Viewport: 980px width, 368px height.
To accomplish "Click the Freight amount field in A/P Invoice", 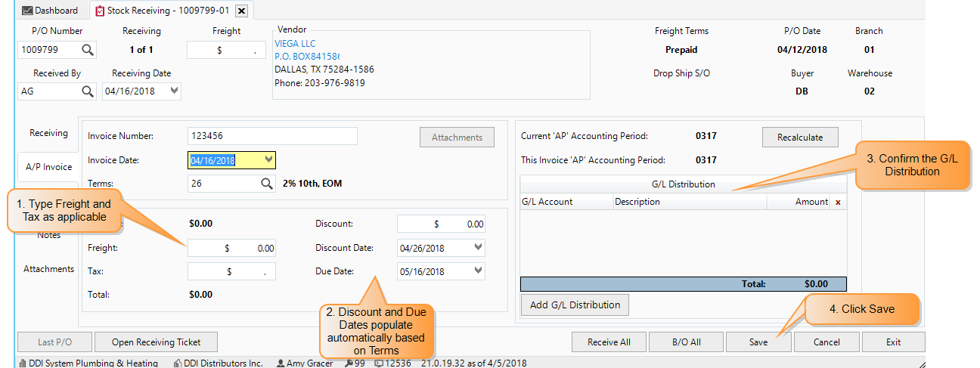I will tap(231, 248).
